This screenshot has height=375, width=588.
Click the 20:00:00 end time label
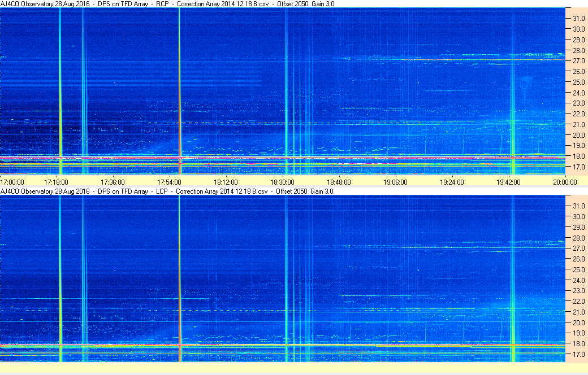point(565,182)
